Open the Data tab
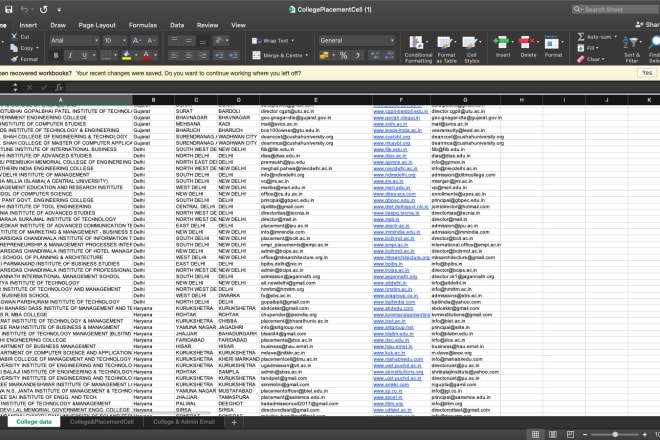The width and height of the screenshot is (660, 440). click(177, 25)
